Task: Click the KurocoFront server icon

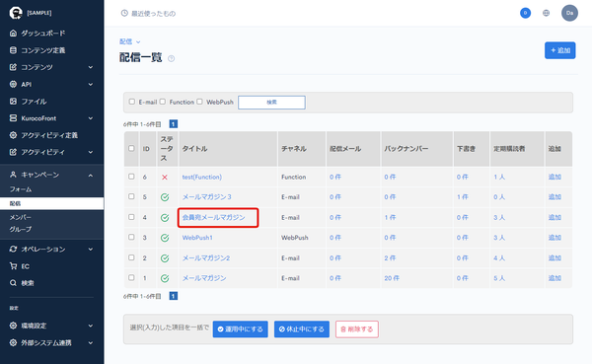Action: click(x=13, y=118)
